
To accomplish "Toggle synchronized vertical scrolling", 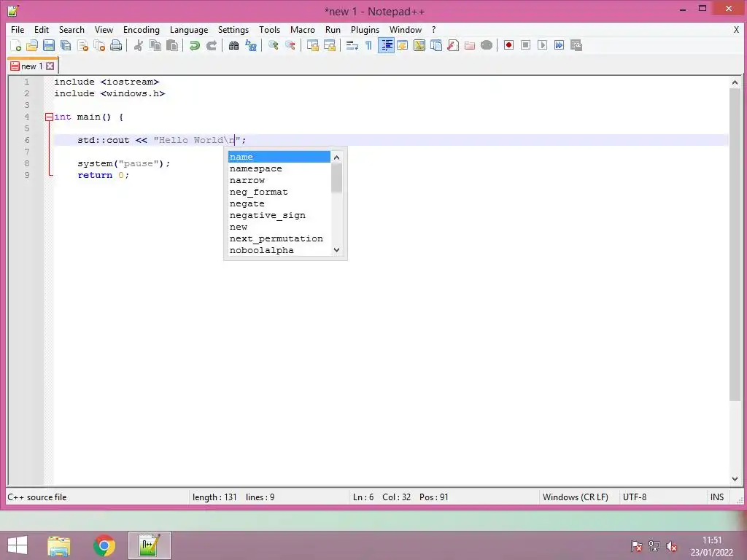I will (312, 45).
